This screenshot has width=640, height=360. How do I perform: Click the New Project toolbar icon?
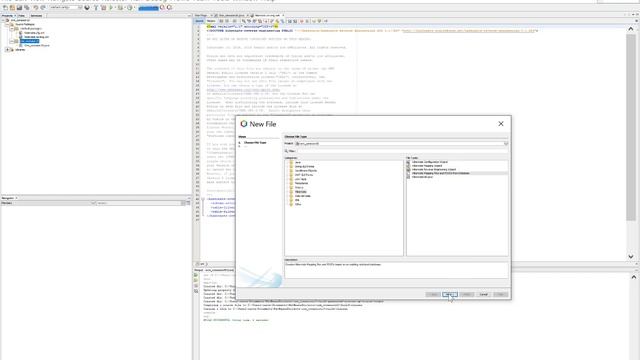coord(12,7)
